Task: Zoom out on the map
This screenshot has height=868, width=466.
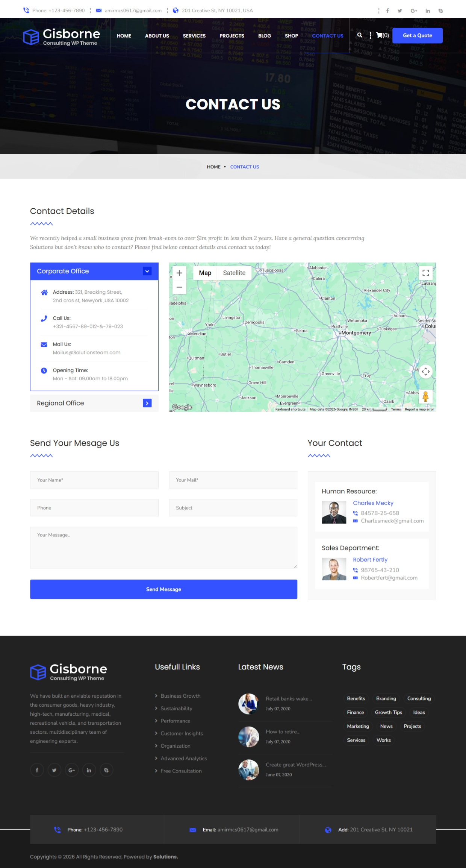Action: point(179,287)
